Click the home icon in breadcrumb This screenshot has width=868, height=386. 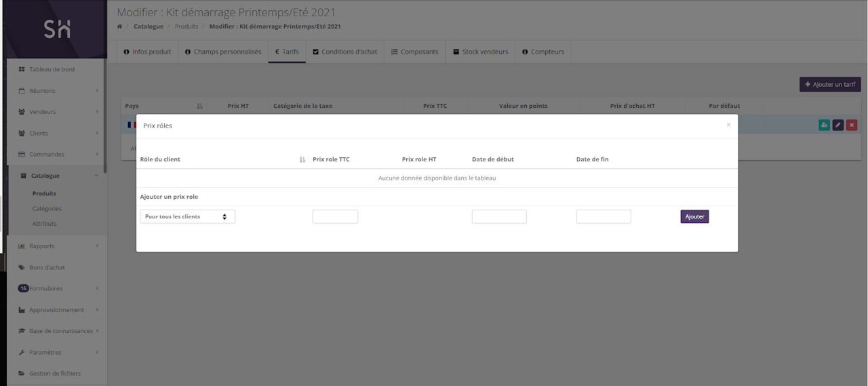click(120, 26)
